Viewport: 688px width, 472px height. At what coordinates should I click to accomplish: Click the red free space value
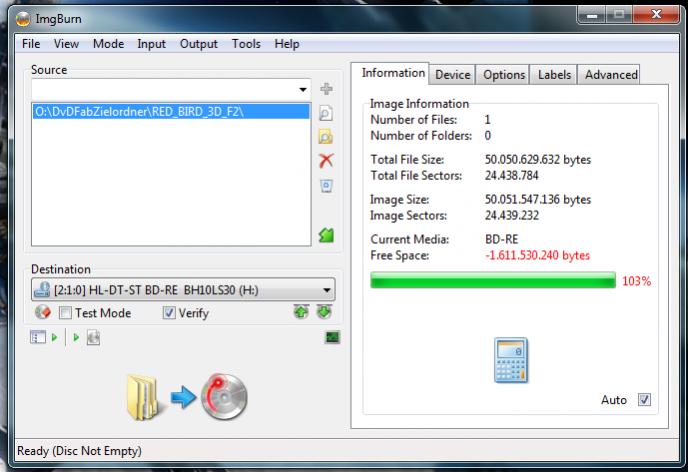(538, 255)
